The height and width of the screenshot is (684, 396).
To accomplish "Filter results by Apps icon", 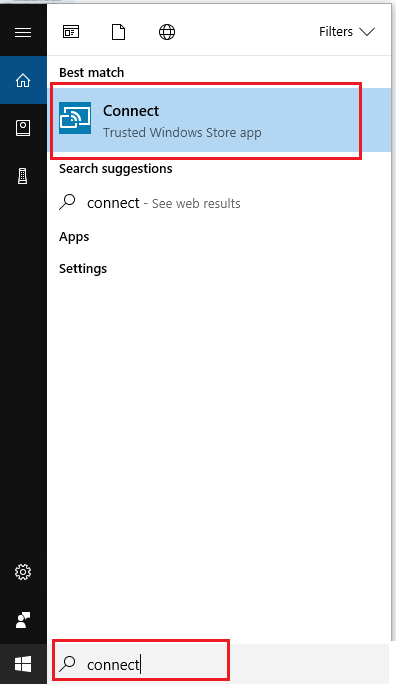I will click(71, 32).
